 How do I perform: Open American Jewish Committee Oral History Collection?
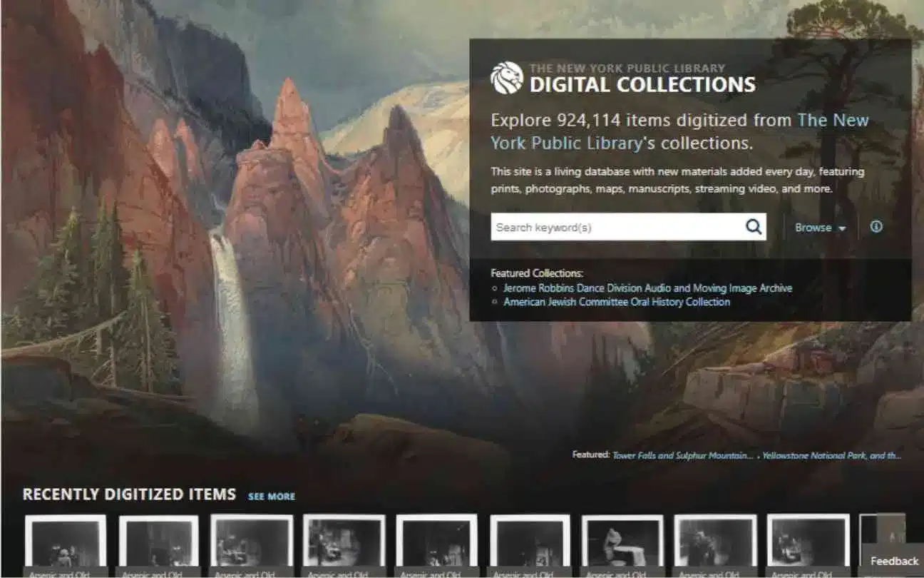[x=617, y=302]
